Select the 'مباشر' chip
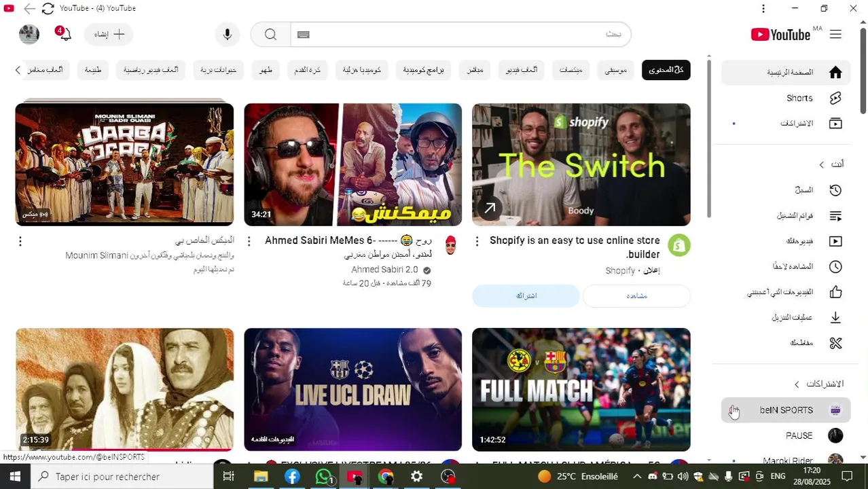This screenshot has height=489, width=868. [x=475, y=70]
